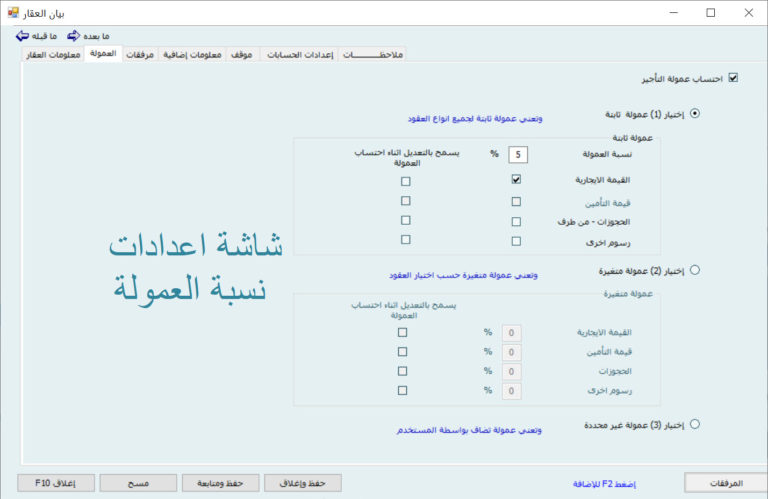Viewport: 768px width, 499px height.
Task: Select option 2 variable commission (عمولة متغيرة)
Action: tap(695, 269)
